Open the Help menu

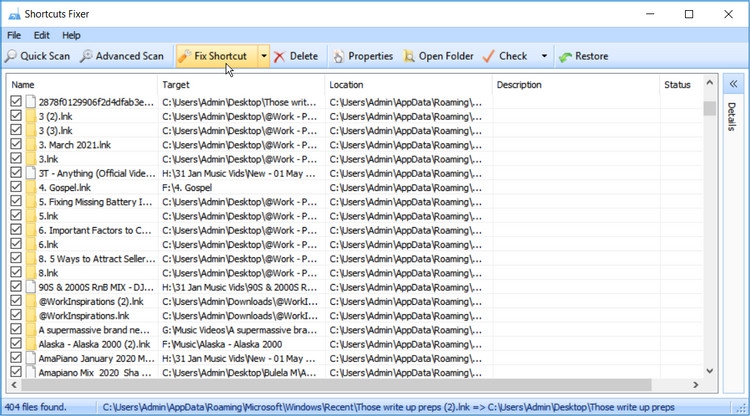click(71, 35)
